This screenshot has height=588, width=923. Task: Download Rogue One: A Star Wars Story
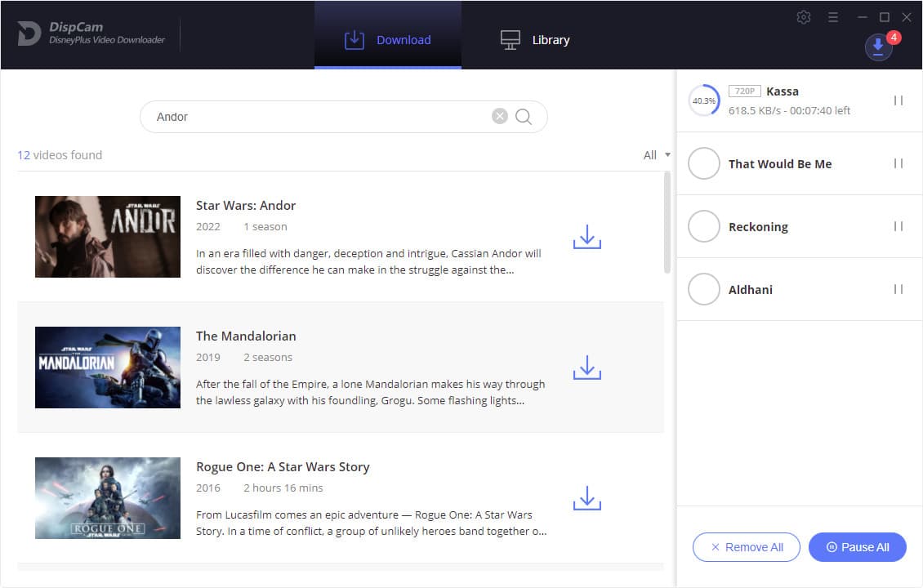[587, 498]
